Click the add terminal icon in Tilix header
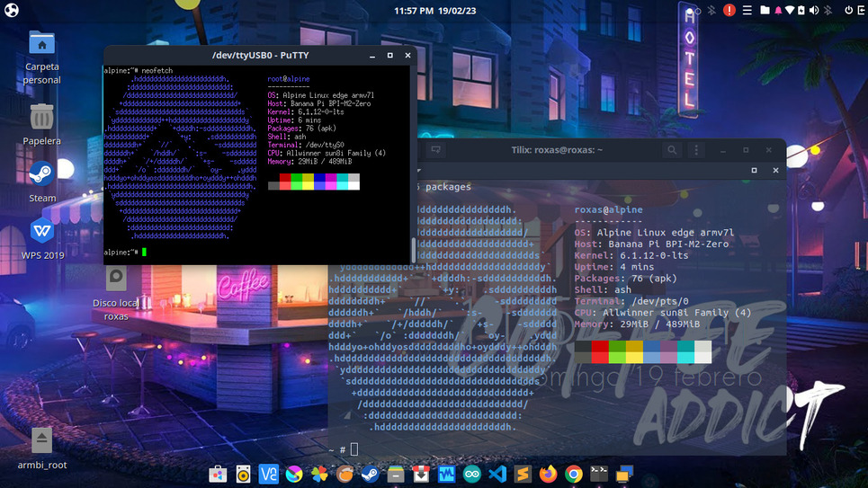The height and width of the screenshot is (488, 868). (435, 150)
